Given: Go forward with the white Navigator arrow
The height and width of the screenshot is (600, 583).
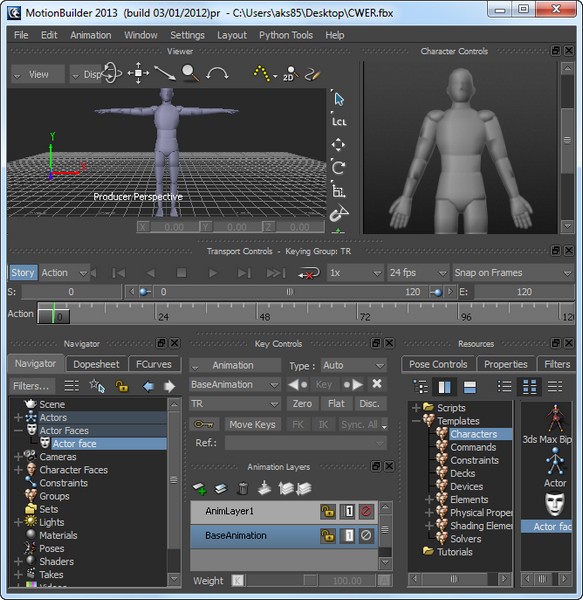Looking at the screenshot, I should (169, 386).
